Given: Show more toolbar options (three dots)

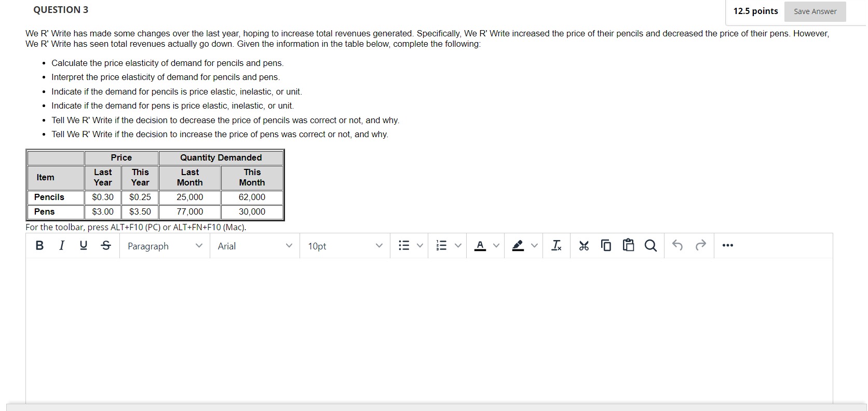Looking at the screenshot, I should coord(728,245).
